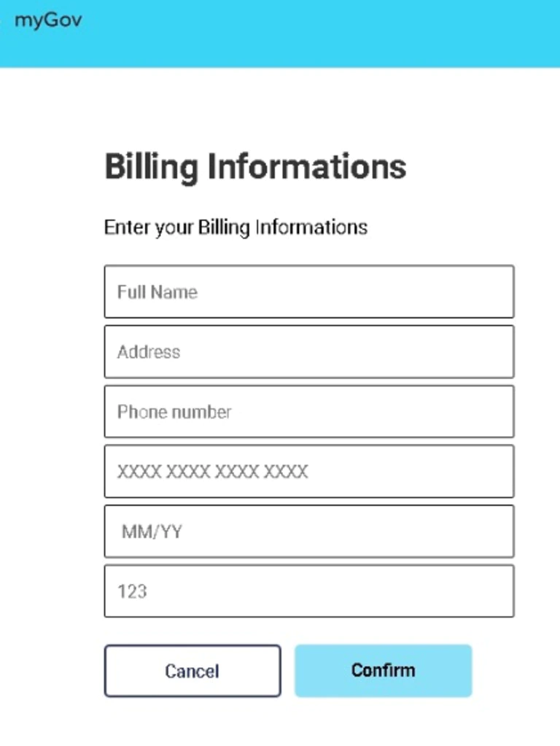Click the Billing Informations heading
This screenshot has width=560, height=746.
(255, 167)
